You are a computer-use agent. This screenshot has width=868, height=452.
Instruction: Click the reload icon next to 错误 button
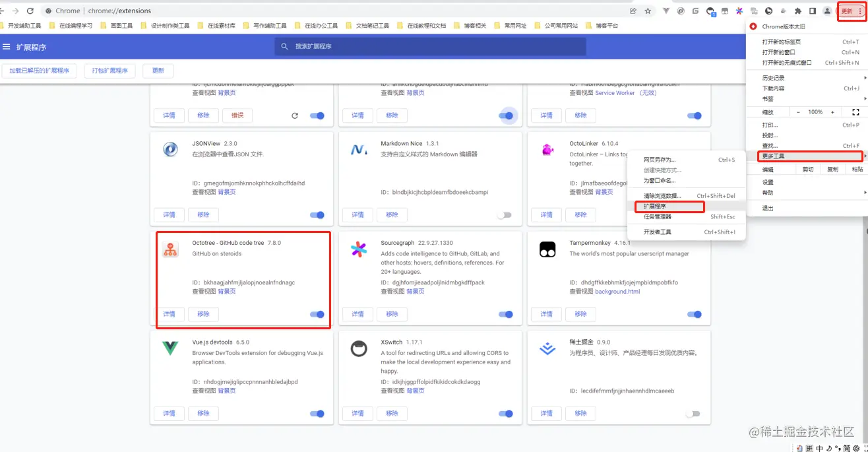(x=295, y=115)
